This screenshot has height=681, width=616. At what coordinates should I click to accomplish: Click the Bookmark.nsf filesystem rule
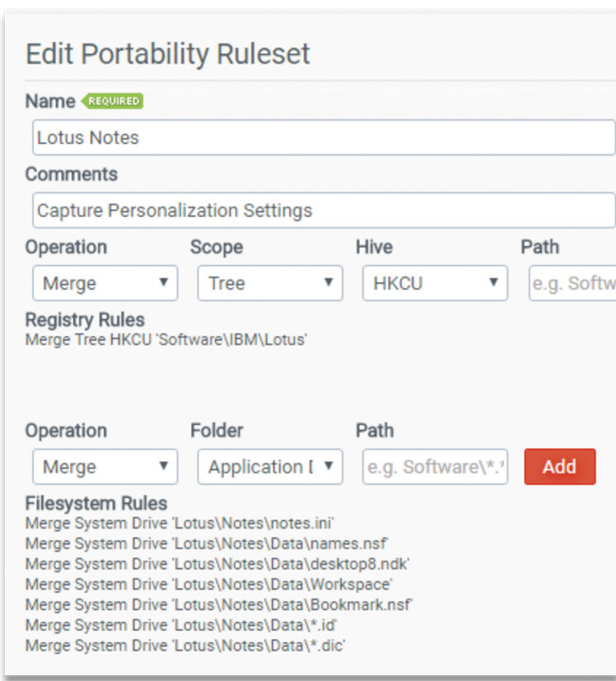218,604
